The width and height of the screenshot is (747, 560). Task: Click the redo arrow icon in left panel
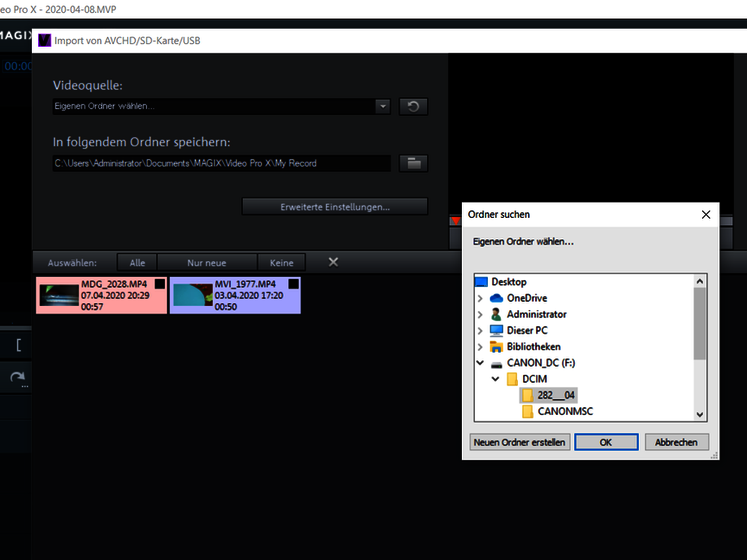click(x=18, y=378)
